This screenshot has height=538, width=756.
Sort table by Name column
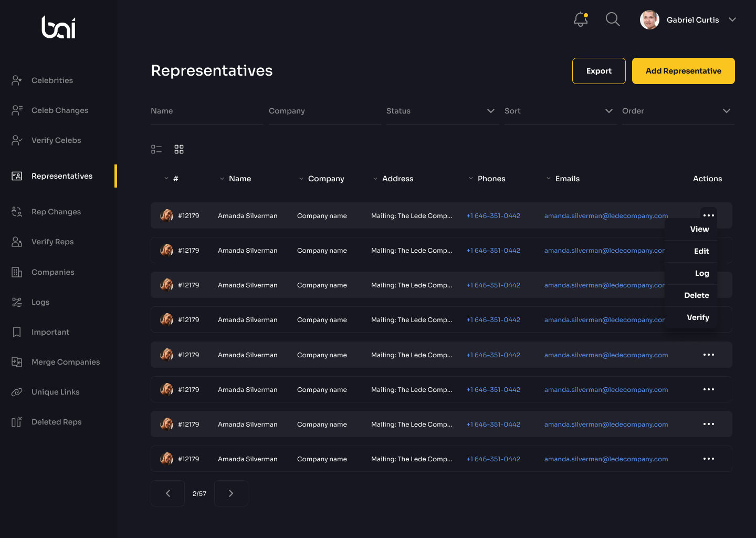click(x=239, y=179)
